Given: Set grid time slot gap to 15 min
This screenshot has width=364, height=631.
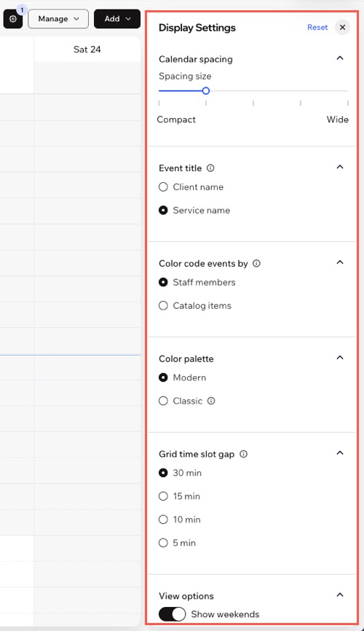Looking at the screenshot, I should click(x=163, y=497).
